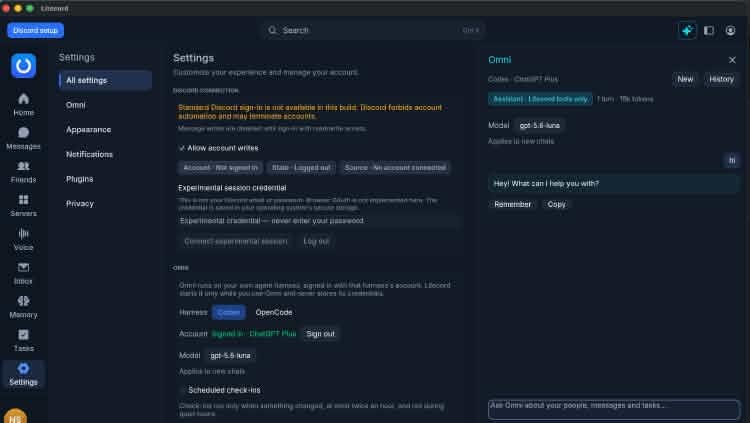Open the Voice section
The width and height of the screenshot is (750, 423).
point(23,240)
